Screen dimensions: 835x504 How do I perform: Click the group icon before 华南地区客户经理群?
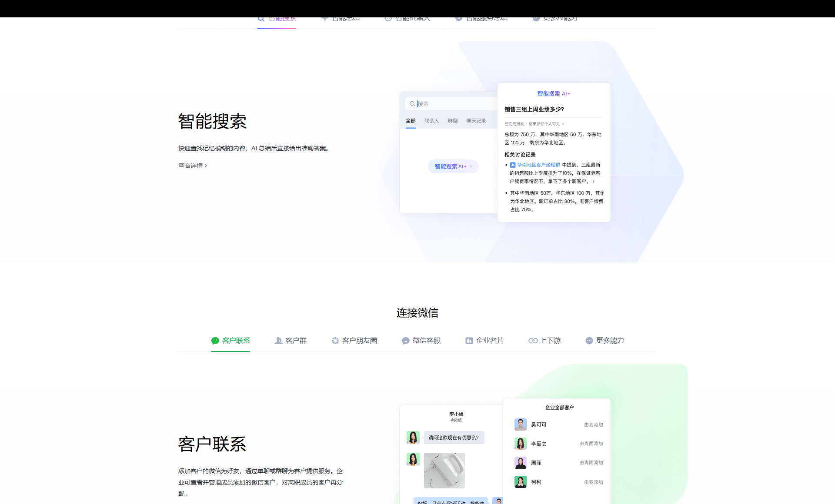coord(513,165)
